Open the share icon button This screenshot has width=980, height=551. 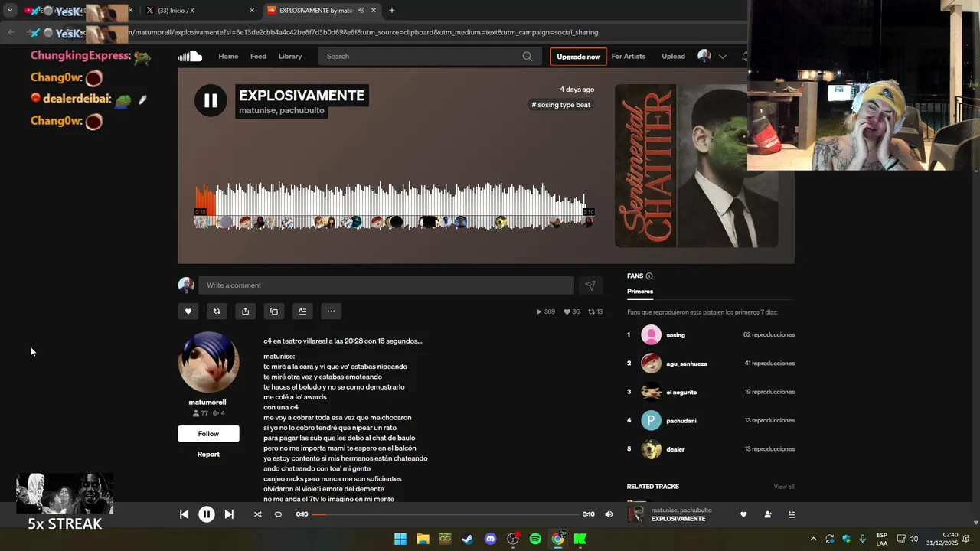click(245, 311)
